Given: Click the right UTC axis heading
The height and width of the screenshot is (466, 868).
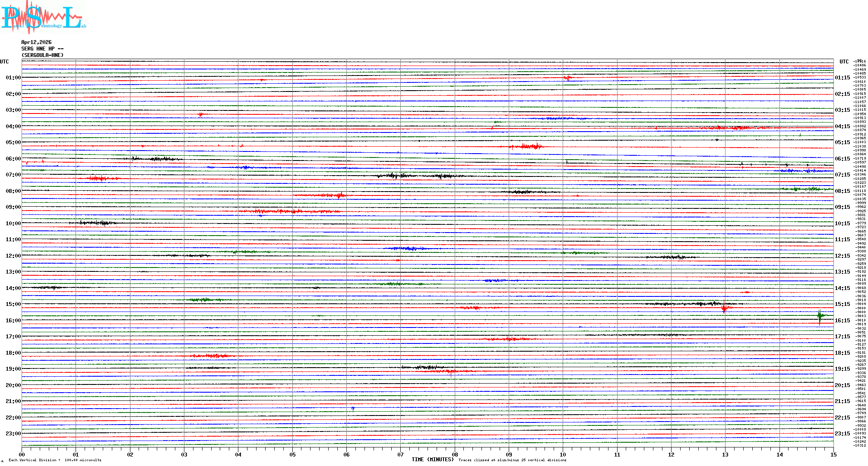Looking at the screenshot, I should [844, 62].
